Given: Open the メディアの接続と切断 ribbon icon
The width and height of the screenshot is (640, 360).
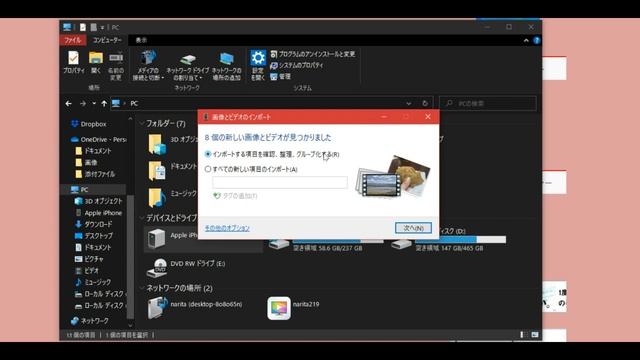Looking at the screenshot, I should 148,65.
